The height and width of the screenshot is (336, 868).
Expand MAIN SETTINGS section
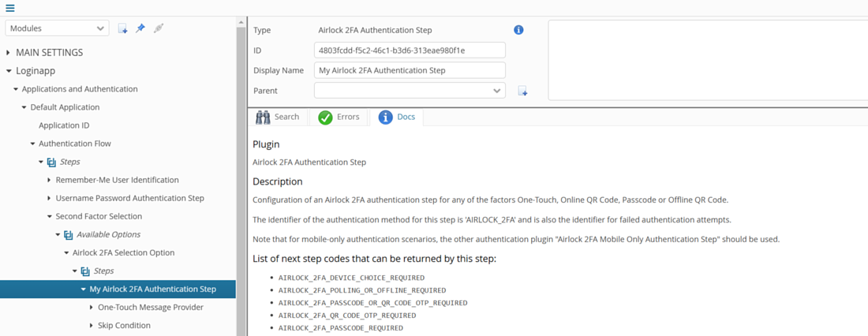pyautogui.click(x=9, y=53)
